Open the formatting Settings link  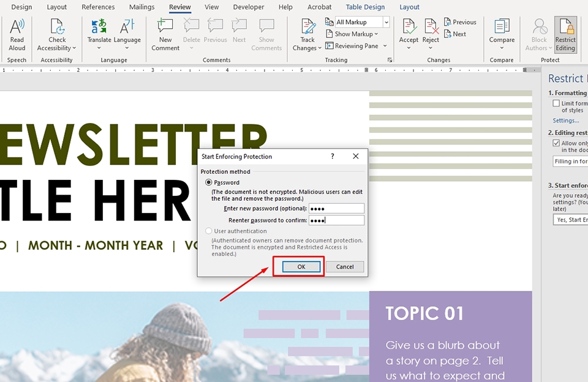[565, 121]
